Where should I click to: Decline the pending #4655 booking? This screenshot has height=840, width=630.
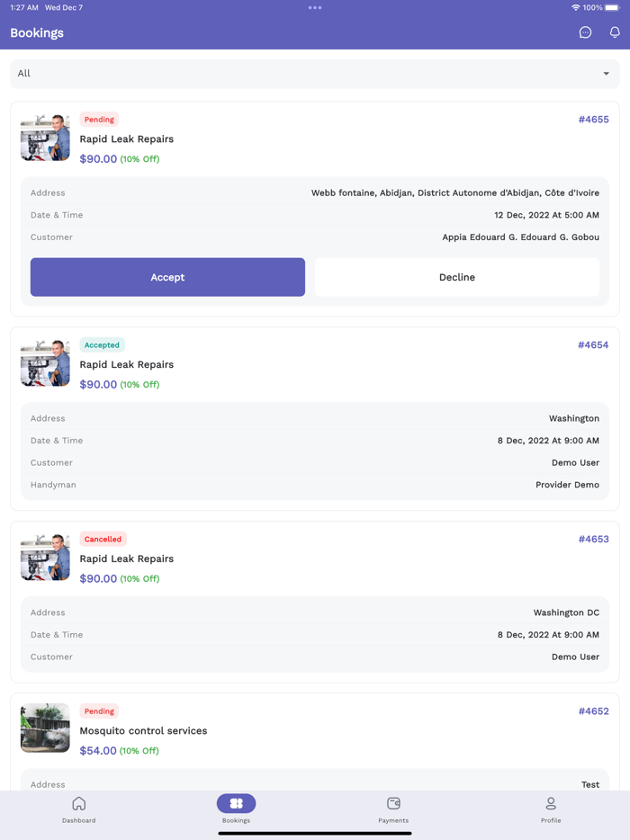(x=457, y=277)
